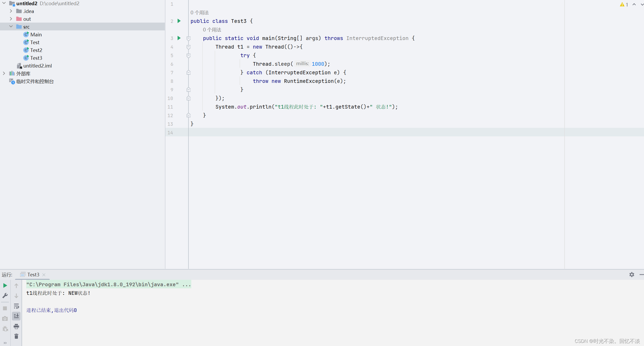The width and height of the screenshot is (644, 346).
Task: Click the Thread.sleep call on line 6
Action: [x=292, y=64]
